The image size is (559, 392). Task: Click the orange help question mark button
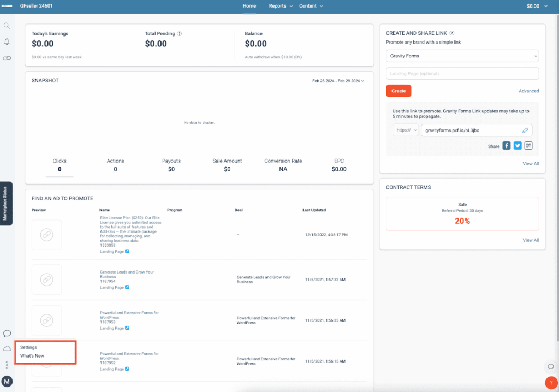(551, 383)
